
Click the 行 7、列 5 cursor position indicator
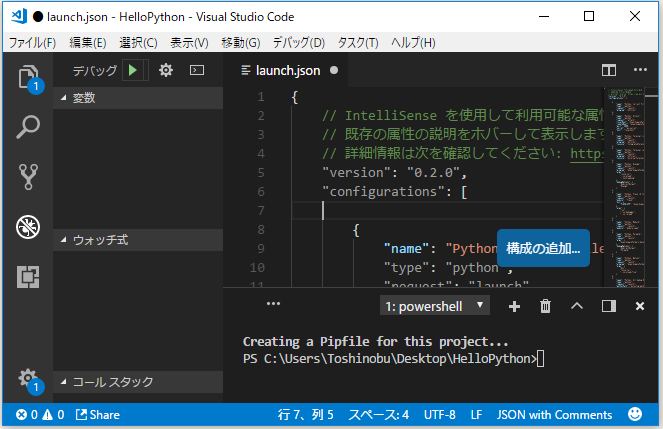point(305,415)
